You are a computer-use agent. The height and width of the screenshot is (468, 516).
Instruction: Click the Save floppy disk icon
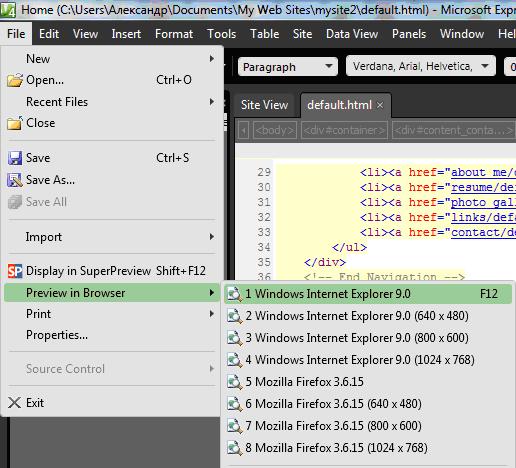click(x=15, y=158)
